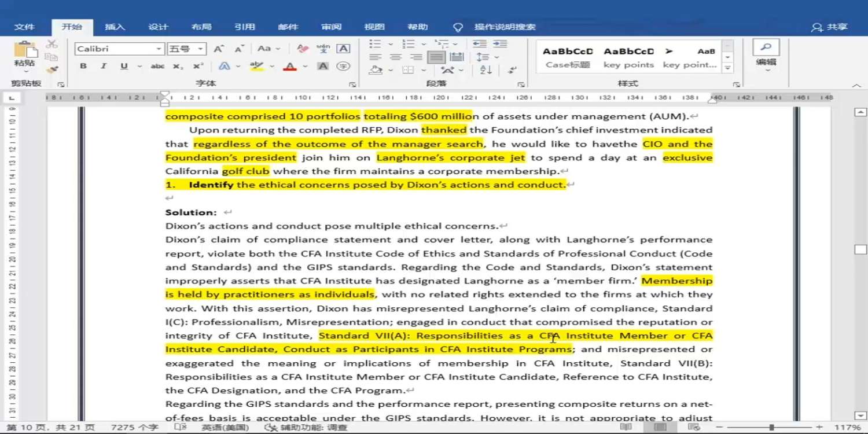The height and width of the screenshot is (434, 868).
Task: Toggle Bold formatting
Action: pyautogui.click(x=83, y=67)
